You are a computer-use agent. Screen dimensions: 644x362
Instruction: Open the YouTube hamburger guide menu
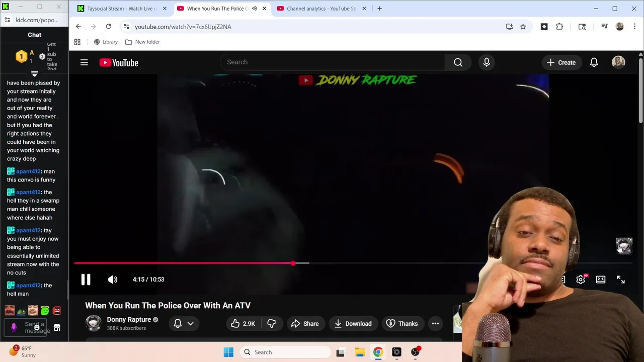tap(84, 62)
